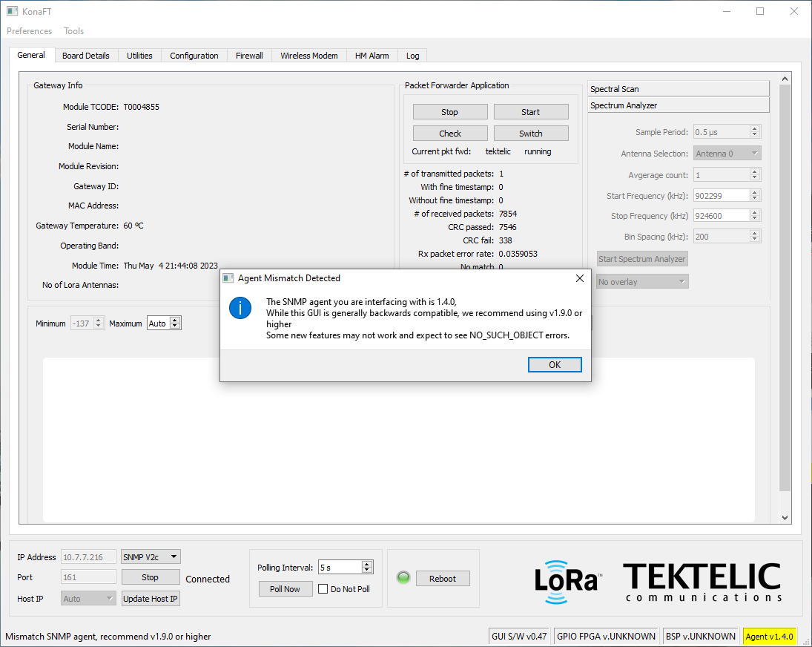
Task: Switch to the Log tab
Action: (413, 56)
